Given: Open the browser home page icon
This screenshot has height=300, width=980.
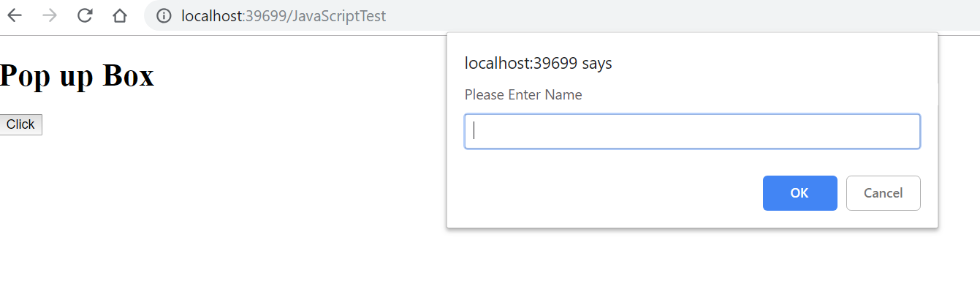Looking at the screenshot, I should pyautogui.click(x=120, y=15).
